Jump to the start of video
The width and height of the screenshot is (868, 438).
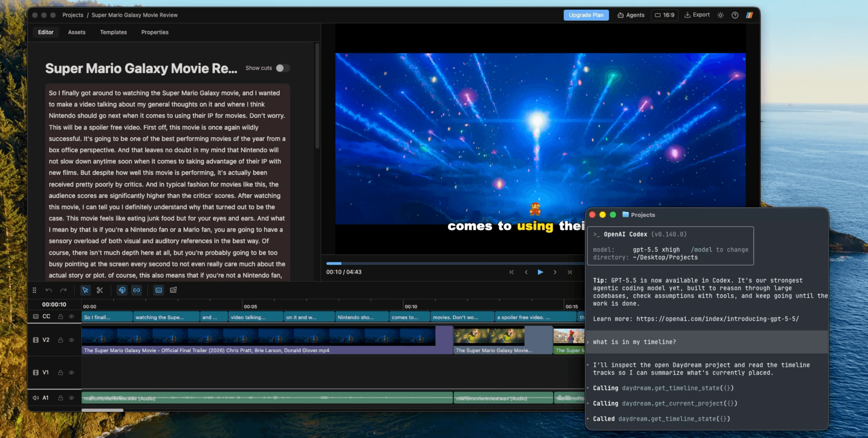[x=511, y=272]
